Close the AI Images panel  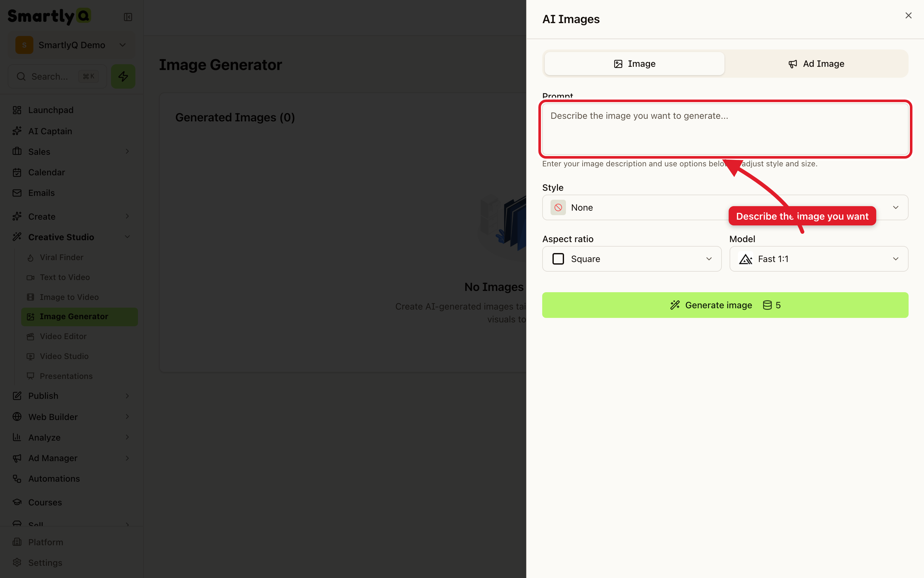[x=908, y=16]
